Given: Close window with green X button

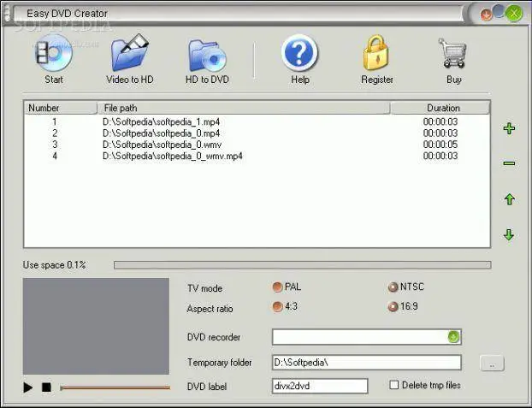Looking at the screenshot, I should (514, 14).
